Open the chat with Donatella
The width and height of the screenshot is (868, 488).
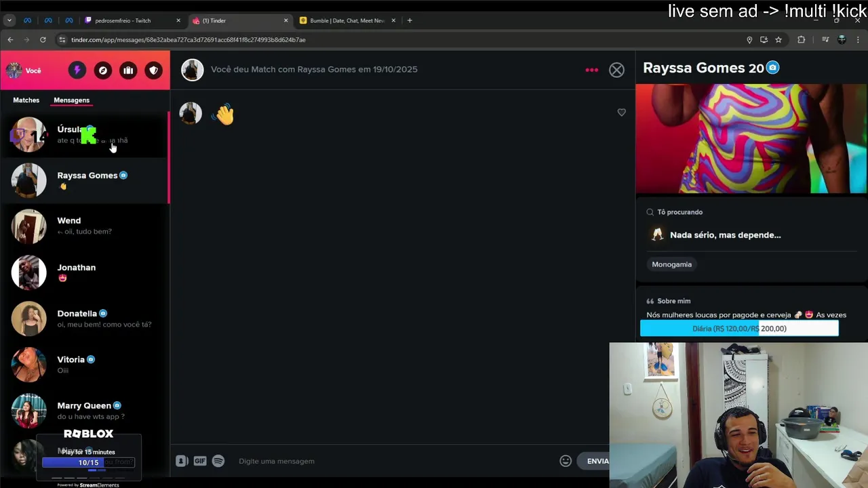[x=85, y=319]
